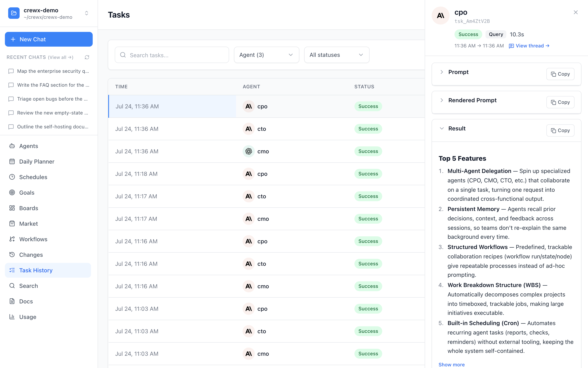
Task: Click the task ID tsk_Am4ZtV2B
Action: [472, 21]
